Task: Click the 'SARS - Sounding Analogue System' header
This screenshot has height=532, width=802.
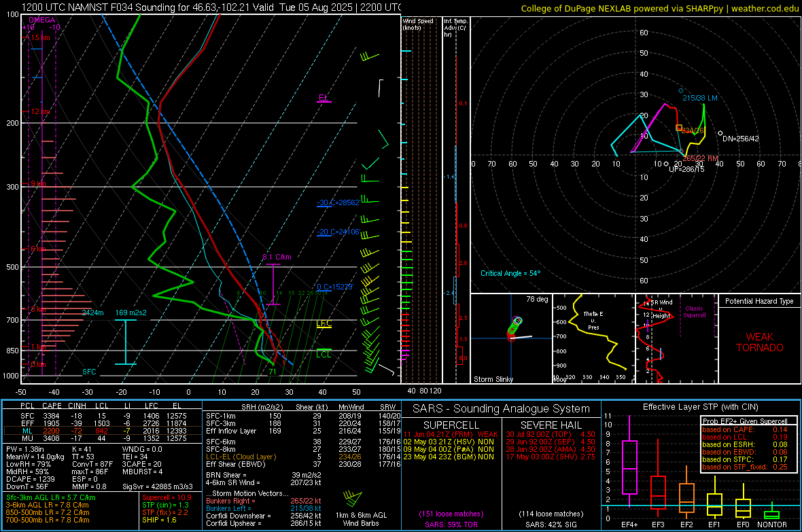Action: (x=502, y=409)
